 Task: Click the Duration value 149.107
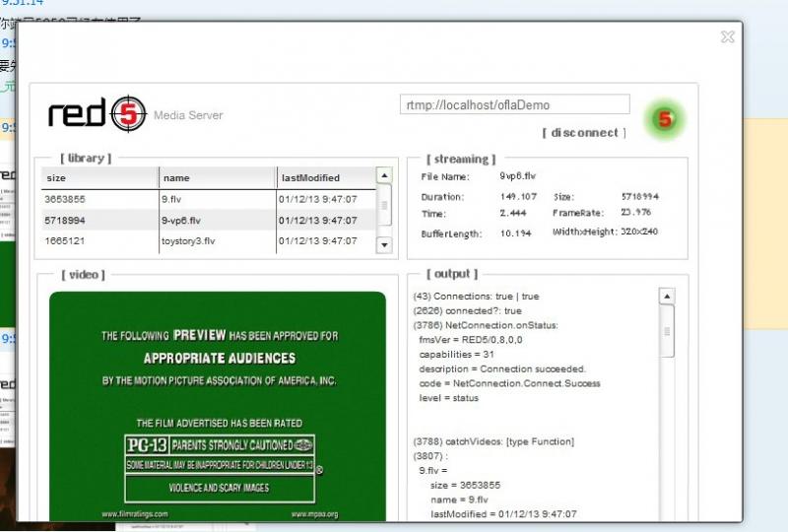tap(519, 197)
